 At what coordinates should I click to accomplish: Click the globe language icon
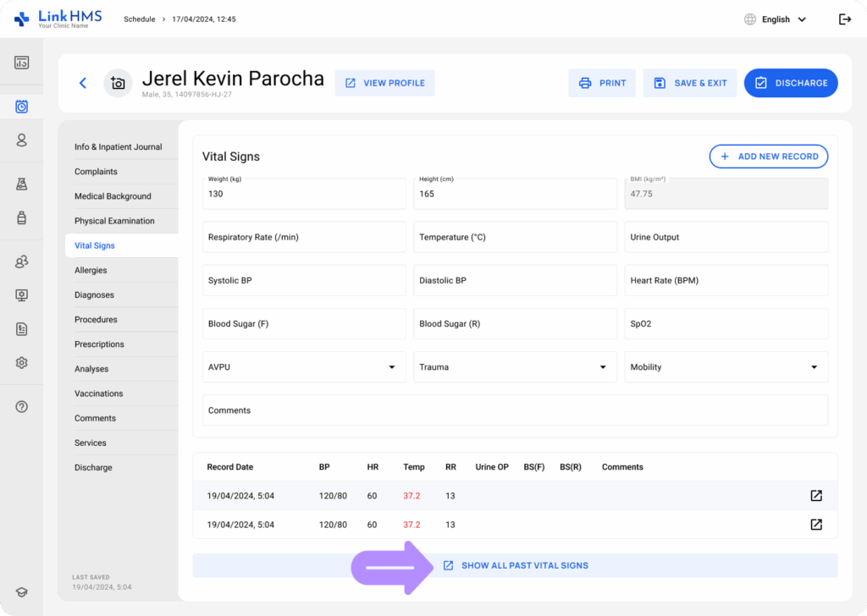pos(750,19)
